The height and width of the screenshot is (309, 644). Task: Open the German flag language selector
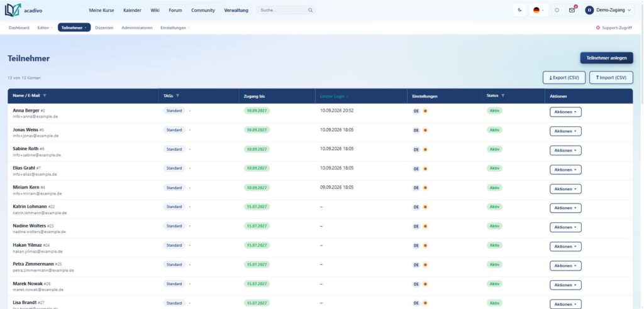538,10
